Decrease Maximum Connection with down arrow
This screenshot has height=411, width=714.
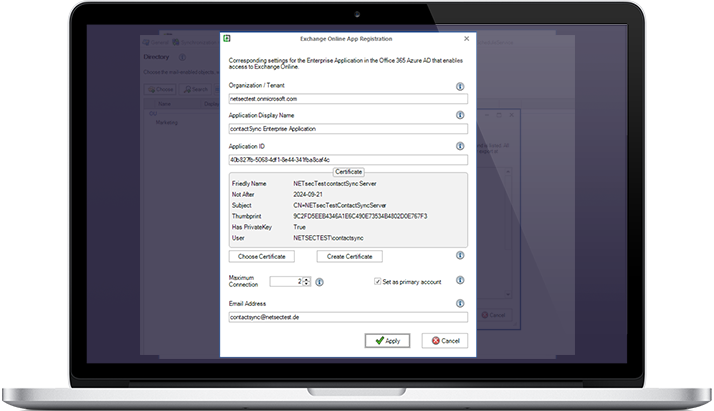(x=306, y=284)
